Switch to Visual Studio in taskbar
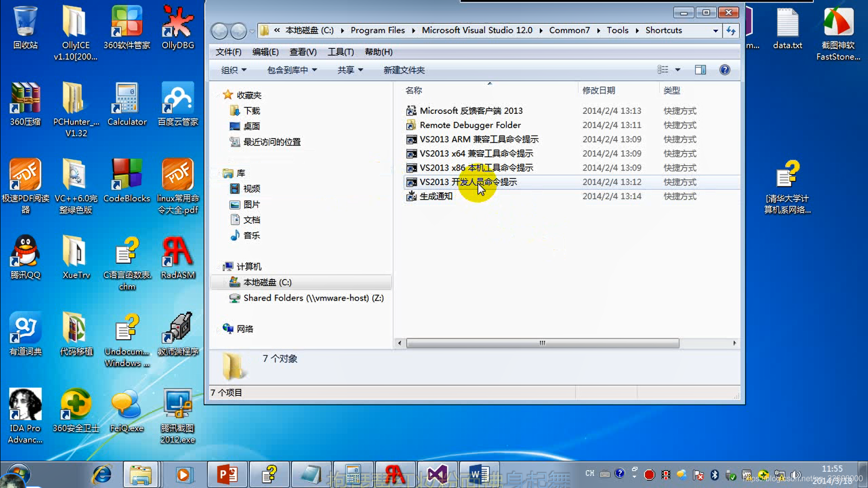The image size is (868, 488). click(x=437, y=475)
